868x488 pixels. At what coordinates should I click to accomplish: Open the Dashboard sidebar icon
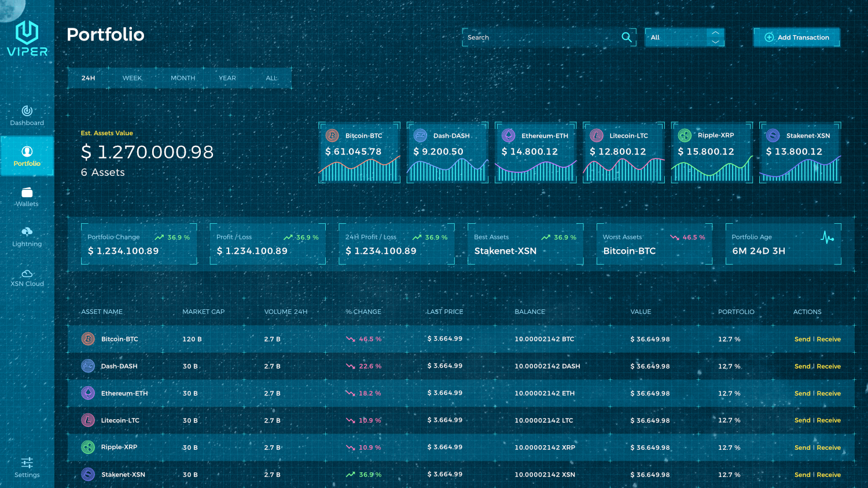tap(27, 110)
